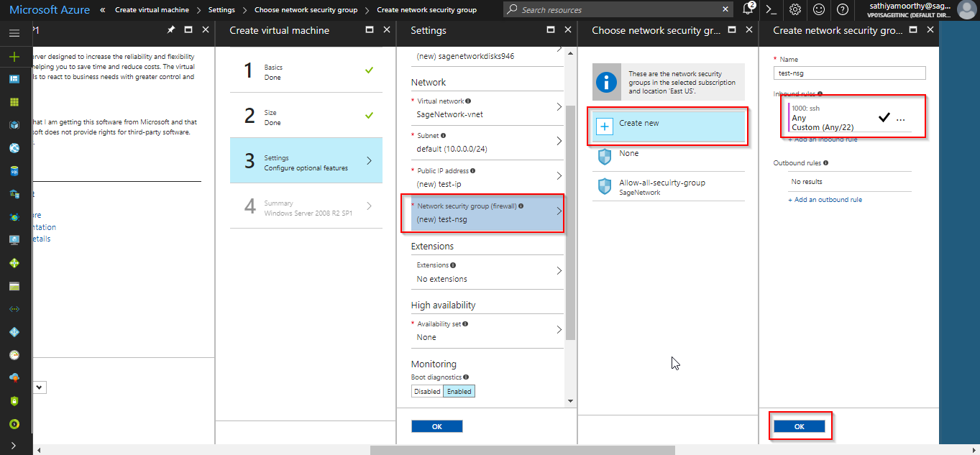
Task: Set Boot diagnostics to Disabled
Action: pyautogui.click(x=427, y=391)
